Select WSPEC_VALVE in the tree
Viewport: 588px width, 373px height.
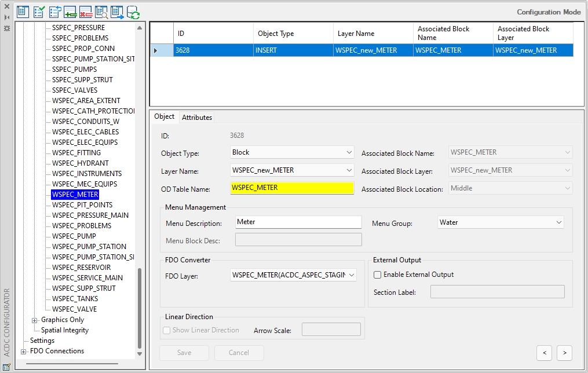(74, 309)
